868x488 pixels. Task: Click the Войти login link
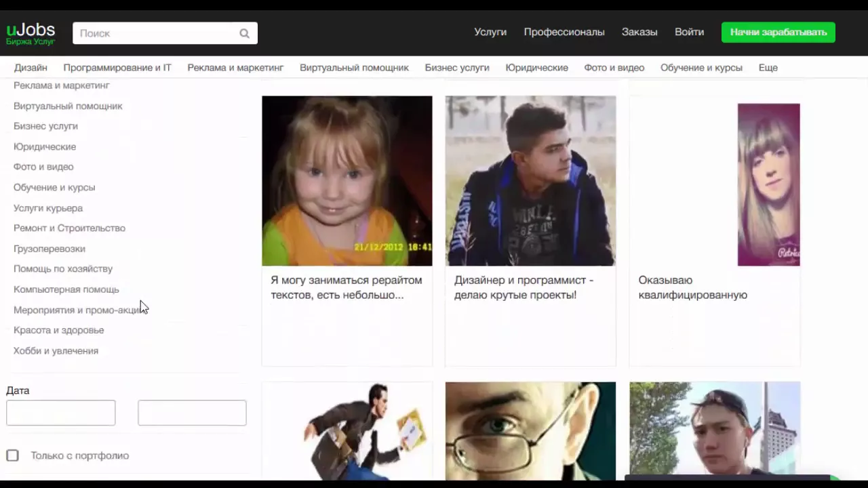pyautogui.click(x=689, y=32)
